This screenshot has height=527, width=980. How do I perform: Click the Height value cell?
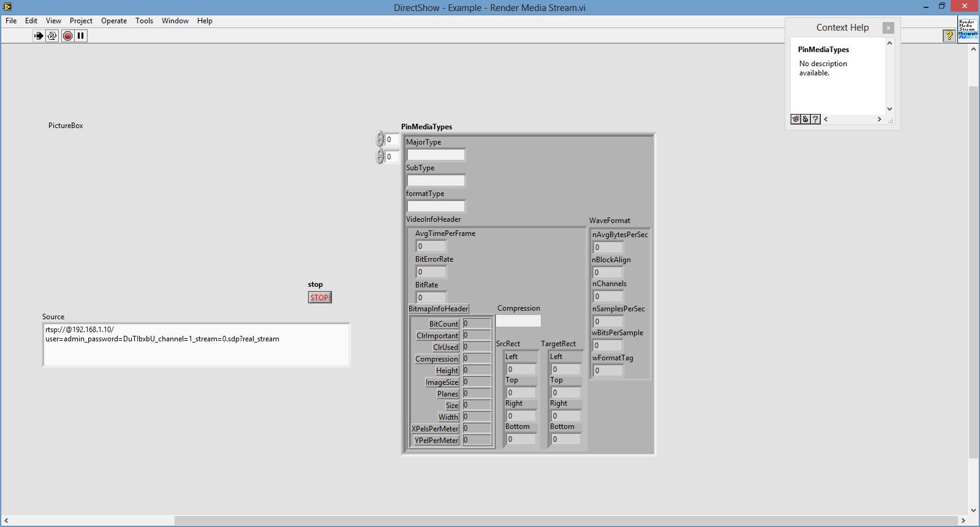[477, 370]
